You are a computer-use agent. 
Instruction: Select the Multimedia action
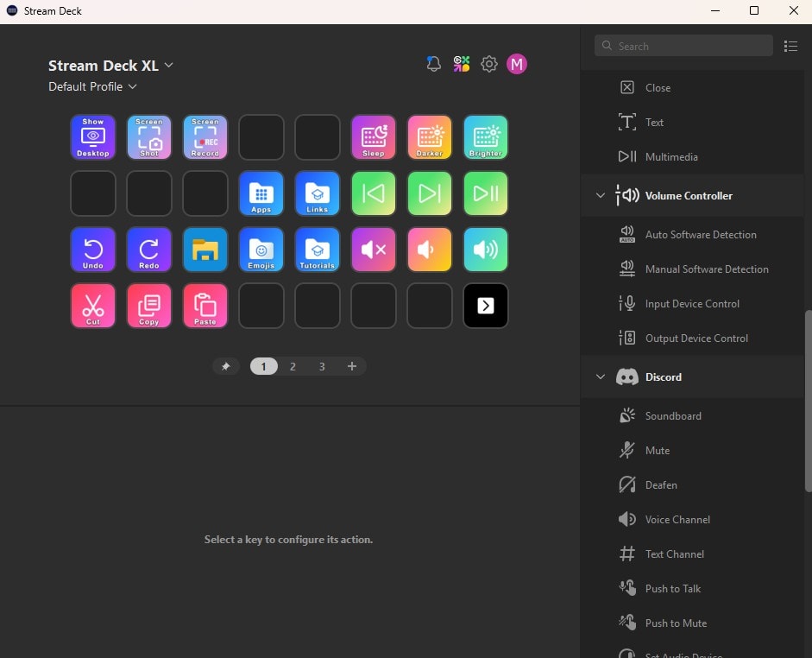693,157
